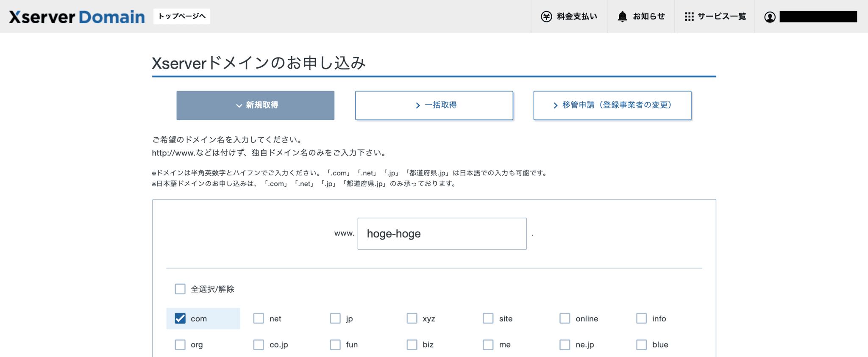The image size is (868, 357).
Task: Check the info domain checkbox
Action: (642, 318)
